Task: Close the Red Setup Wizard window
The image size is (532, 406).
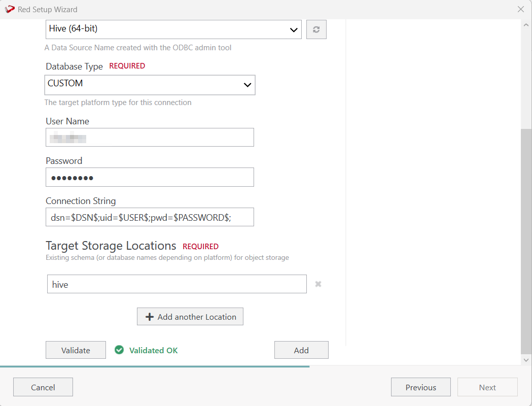Action: [x=520, y=9]
